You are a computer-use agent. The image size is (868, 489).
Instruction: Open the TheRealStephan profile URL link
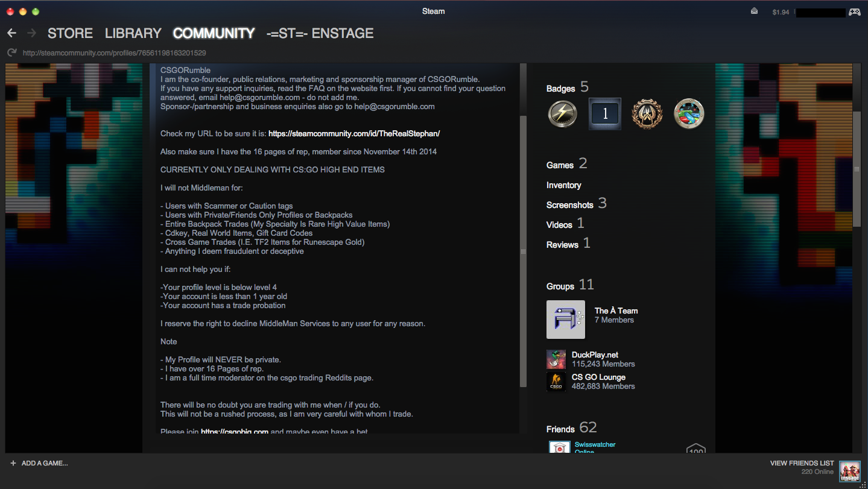coord(358,133)
